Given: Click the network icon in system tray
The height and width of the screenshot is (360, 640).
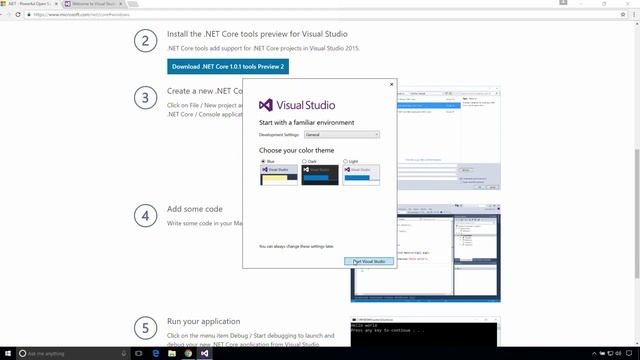Looking at the screenshot, I should (x=610, y=353).
